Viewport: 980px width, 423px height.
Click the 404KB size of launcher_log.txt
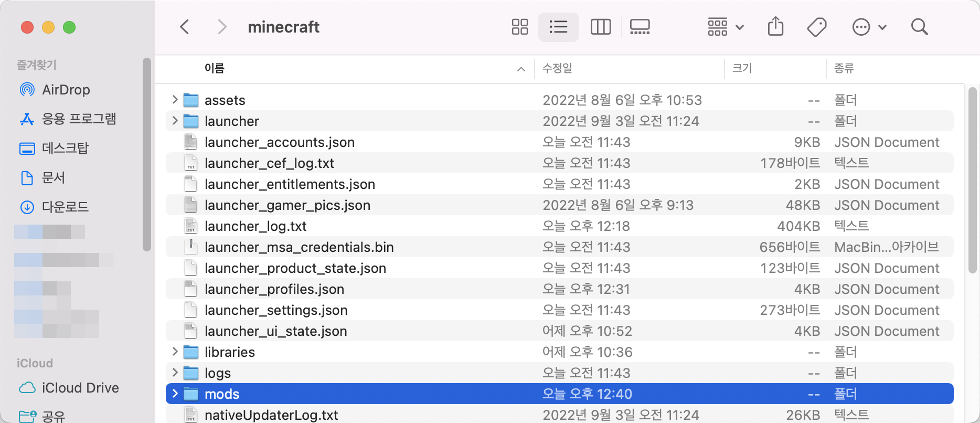point(798,226)
